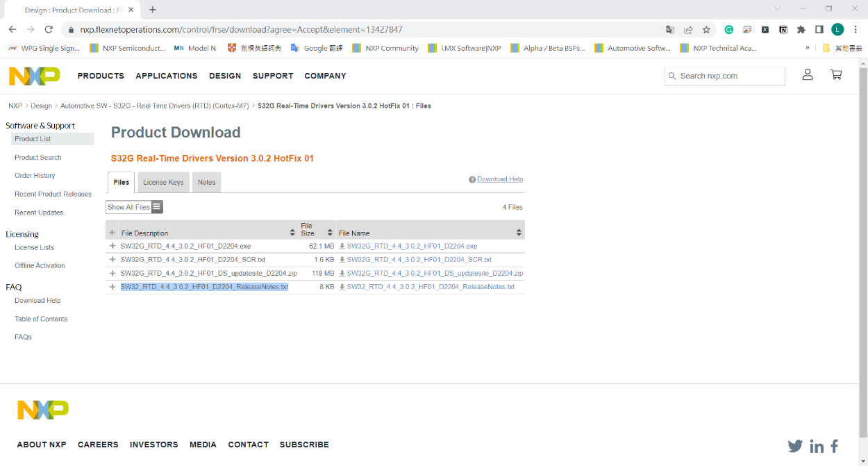This screenshot has height=466, width=868.
Task: Click the download icon for ReleaseNotes.txt
Action: pos(342,287)
